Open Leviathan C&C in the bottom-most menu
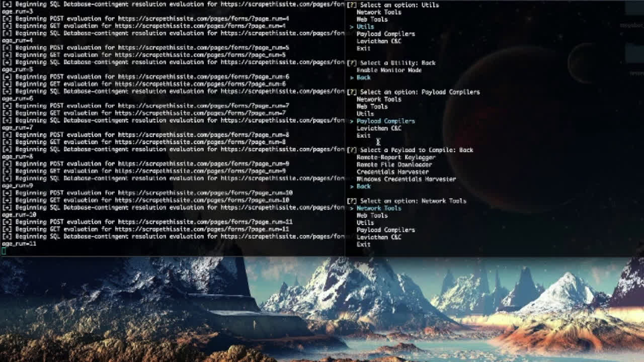This screenshot has height=362, width=644. pyautogui.click(x=378, y=237)
